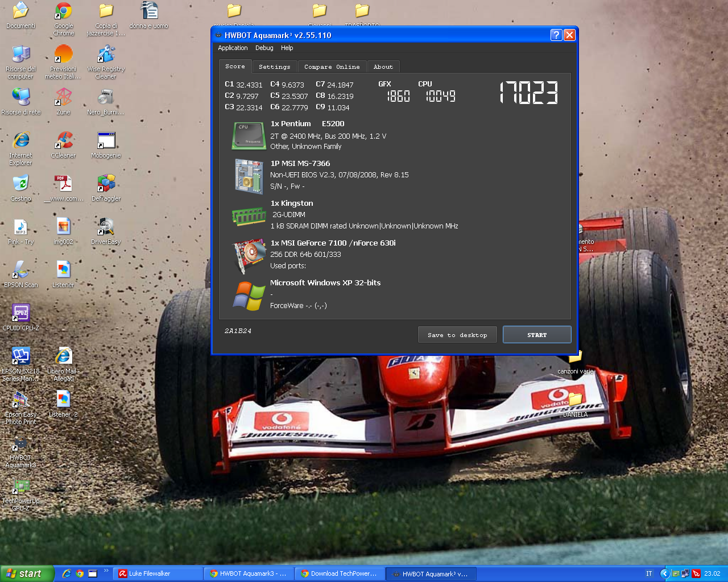Click the 23.02 taskbar clock
Image resolution: width=728 pixels, height=582 pixels.
point(712,573)
